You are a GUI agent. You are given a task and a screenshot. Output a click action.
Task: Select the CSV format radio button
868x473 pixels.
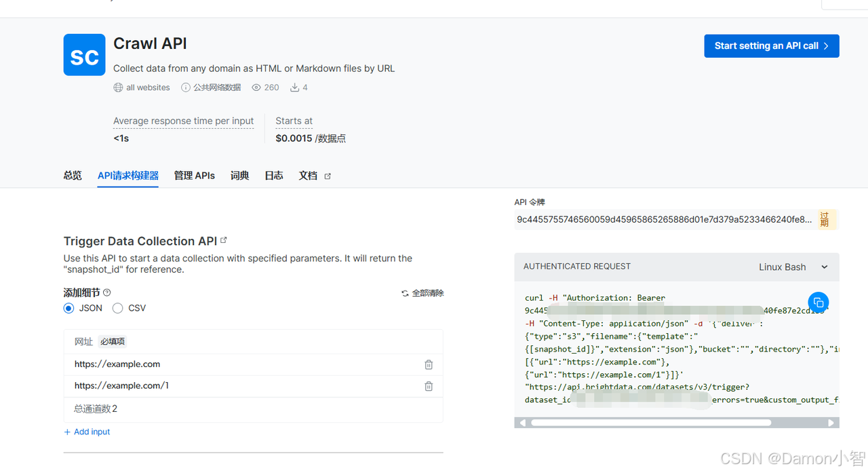tap(117, 308)
